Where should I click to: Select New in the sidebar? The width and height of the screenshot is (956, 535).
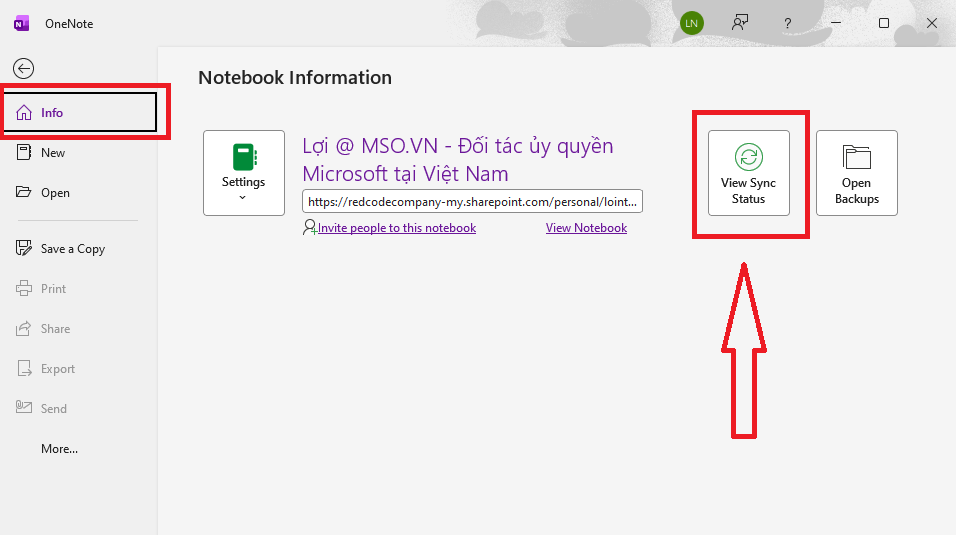tap(78, 153)
